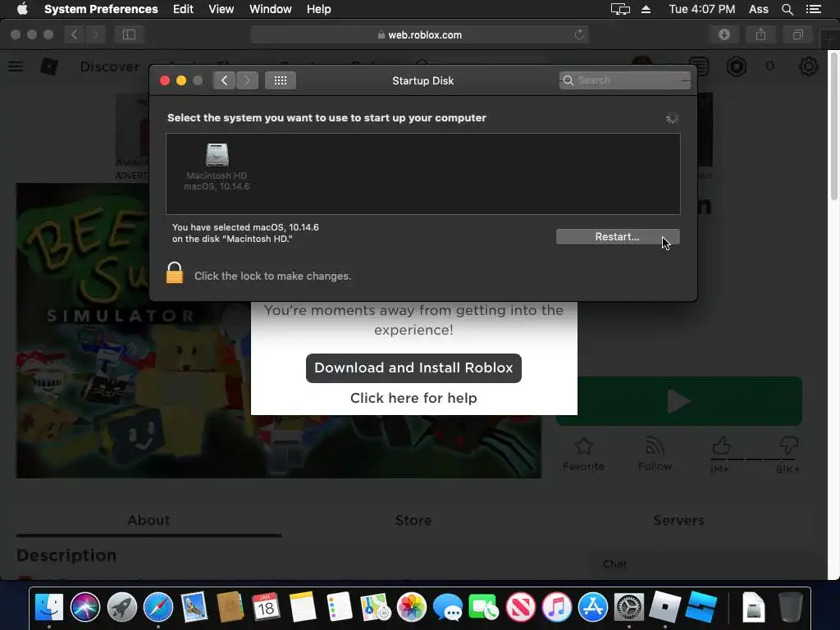Click the Safari share button
This screenshot has width=840, height=630.
point(760,34)
